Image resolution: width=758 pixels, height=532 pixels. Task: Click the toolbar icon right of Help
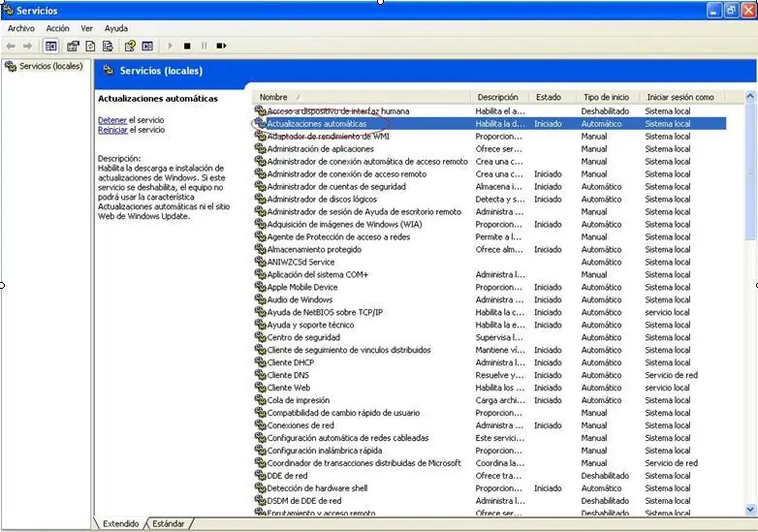pyautogui.click(x=147, y=46)
